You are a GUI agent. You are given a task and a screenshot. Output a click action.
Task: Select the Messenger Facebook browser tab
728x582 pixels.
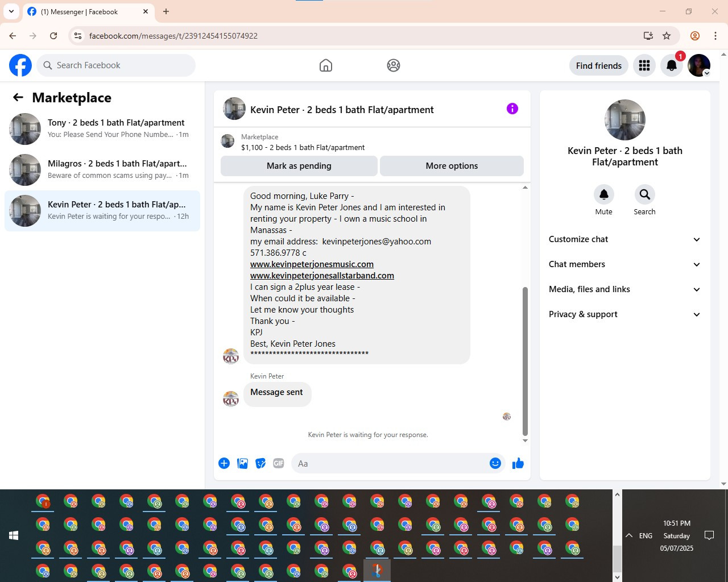coord(88,11)
